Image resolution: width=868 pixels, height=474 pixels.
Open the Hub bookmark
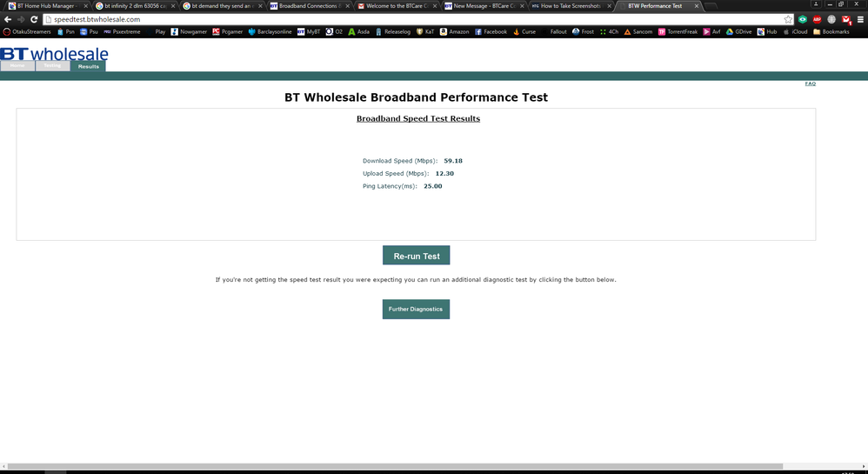pos(767,32)
